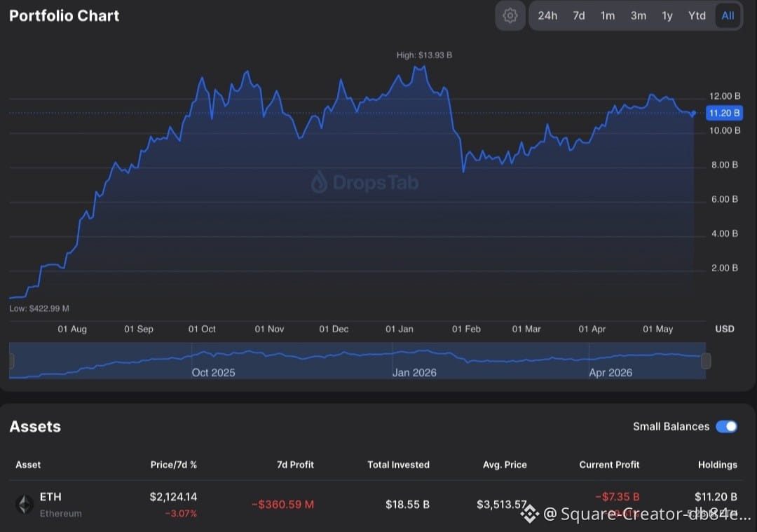The width and height of the screenshot is (757, 532).
Task: Click the High: $13.93 B label
Action: click(x=424, y=55)
